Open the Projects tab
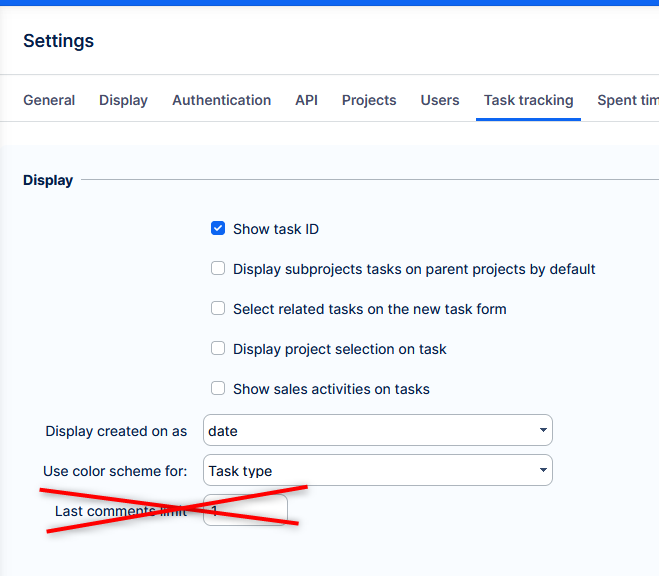 (369, 100)
